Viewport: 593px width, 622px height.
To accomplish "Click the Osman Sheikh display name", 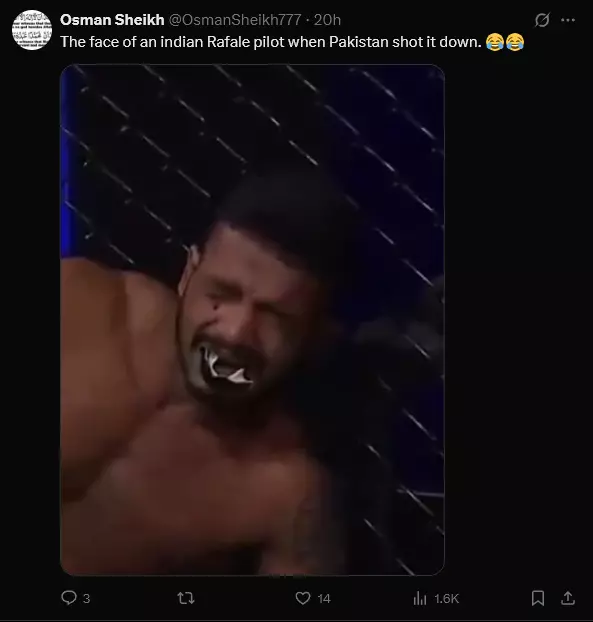I will point(112,20).
